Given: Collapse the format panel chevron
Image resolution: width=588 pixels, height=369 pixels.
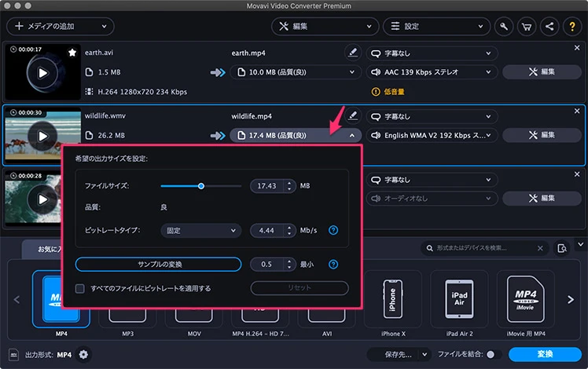Looking at the screenshot, I should [580, 245].
